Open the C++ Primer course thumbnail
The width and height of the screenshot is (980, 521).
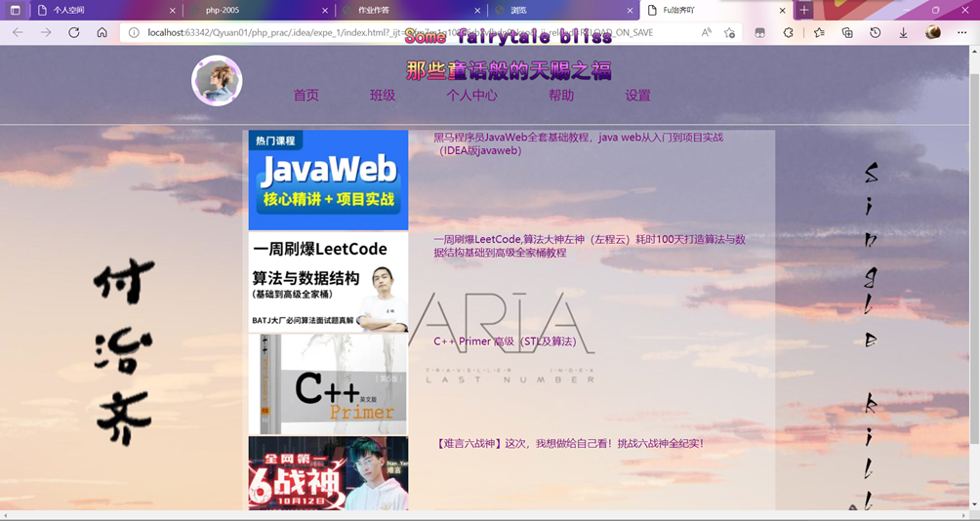tap(328, 384)
